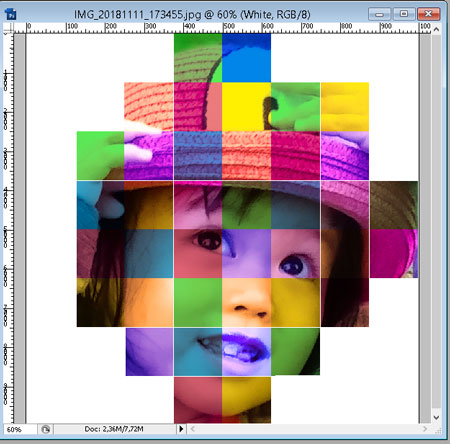The height and width of the screenshot is (444, 450).
Task: Click the Doc: 2,36M/7,72M status text
Action: point(114,429)
